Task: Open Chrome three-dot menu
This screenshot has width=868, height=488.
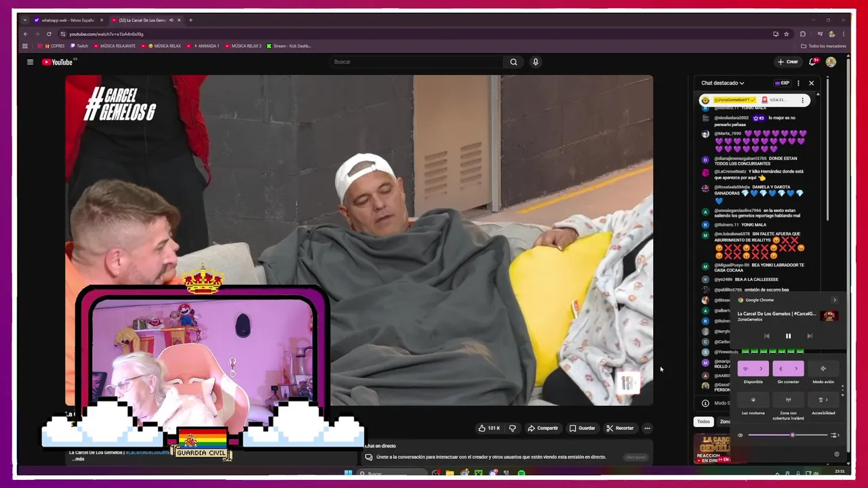Action: point(844,34)
